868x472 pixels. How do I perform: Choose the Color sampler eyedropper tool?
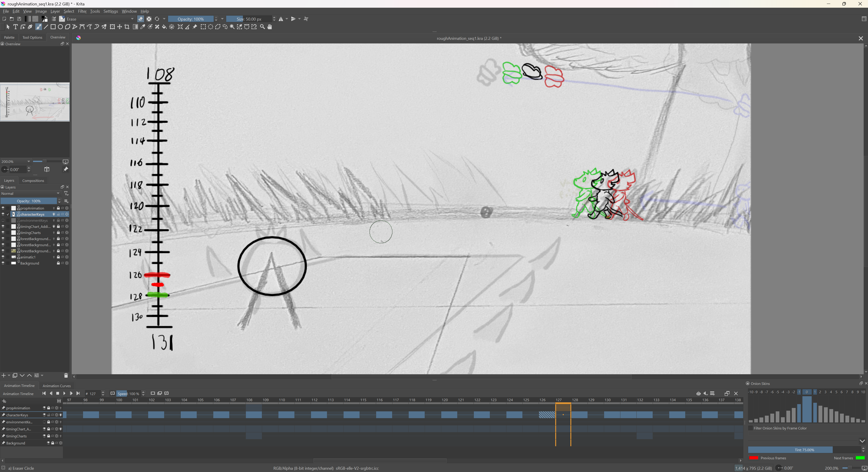(142, 27)
